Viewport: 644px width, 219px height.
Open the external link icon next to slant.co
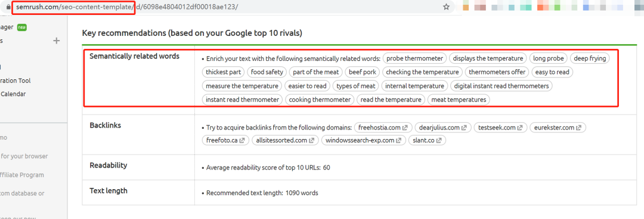point(439,140)
